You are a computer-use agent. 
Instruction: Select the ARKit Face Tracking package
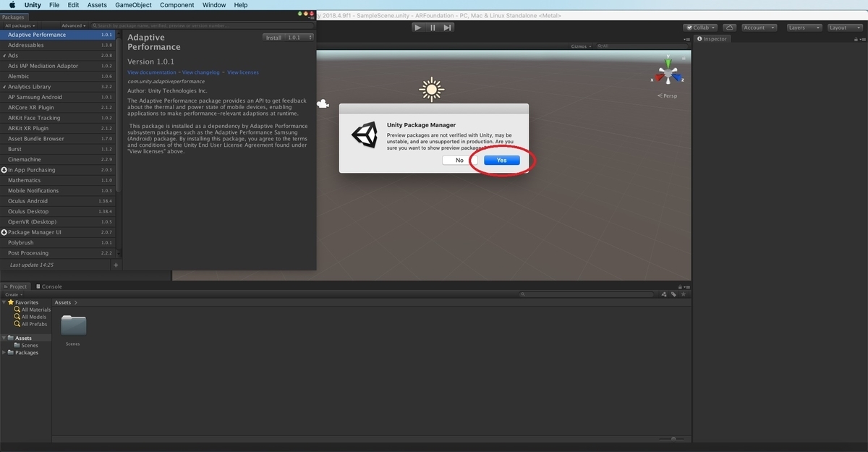pos(58,118)
